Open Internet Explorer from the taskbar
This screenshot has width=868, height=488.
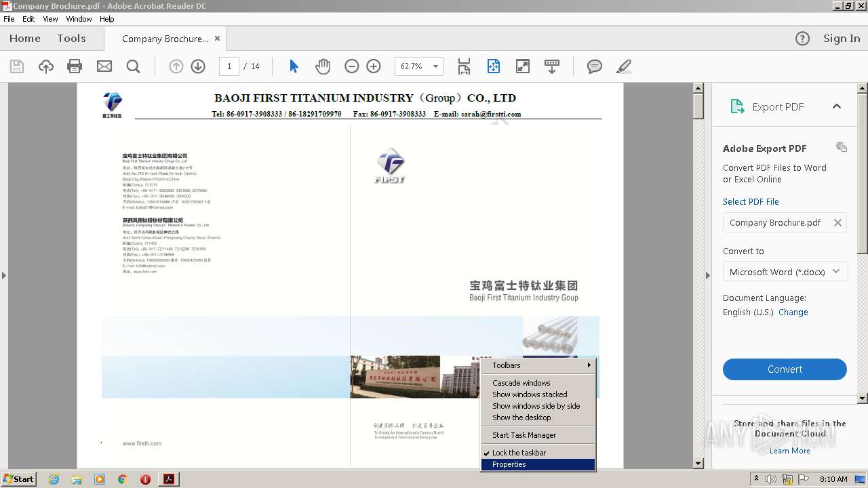click(54, 479)
